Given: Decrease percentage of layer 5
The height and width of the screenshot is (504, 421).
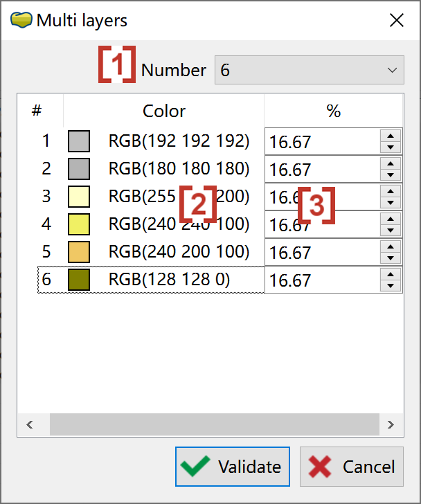Looking at the screenshot, I should tap(391, 258).
